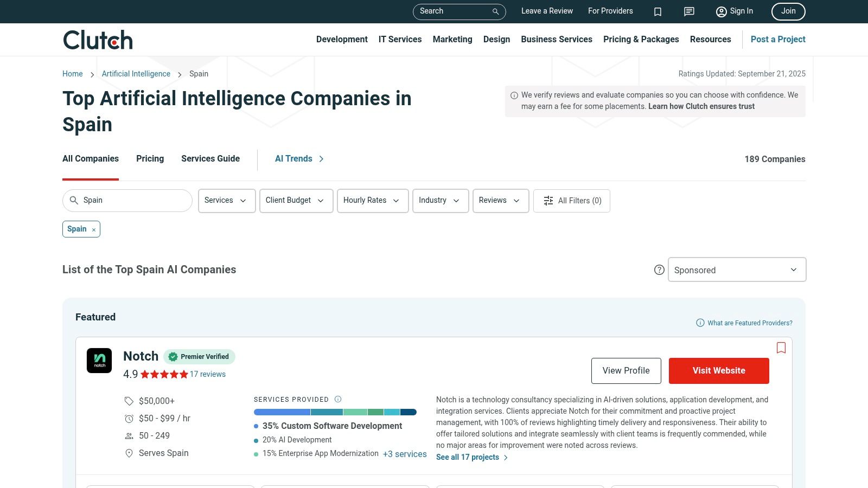868x488 pixels.
Task: Select the All Companies tab
Action: point(91,158)
